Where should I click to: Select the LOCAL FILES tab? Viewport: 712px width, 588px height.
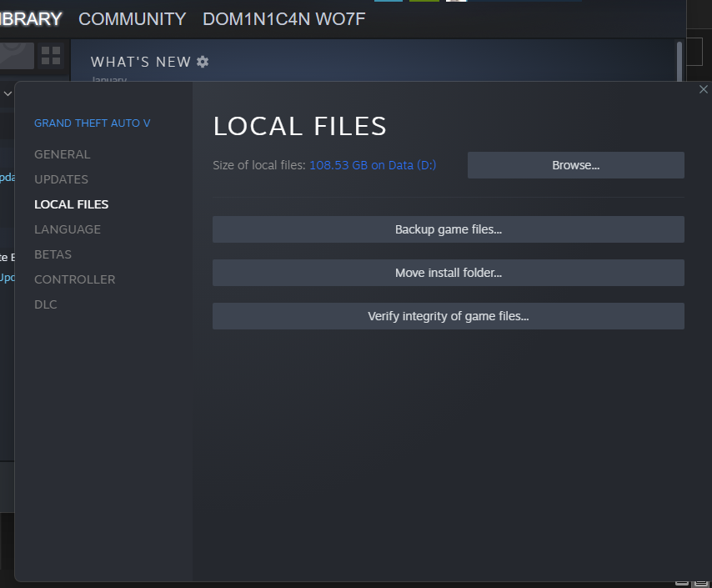72,204
